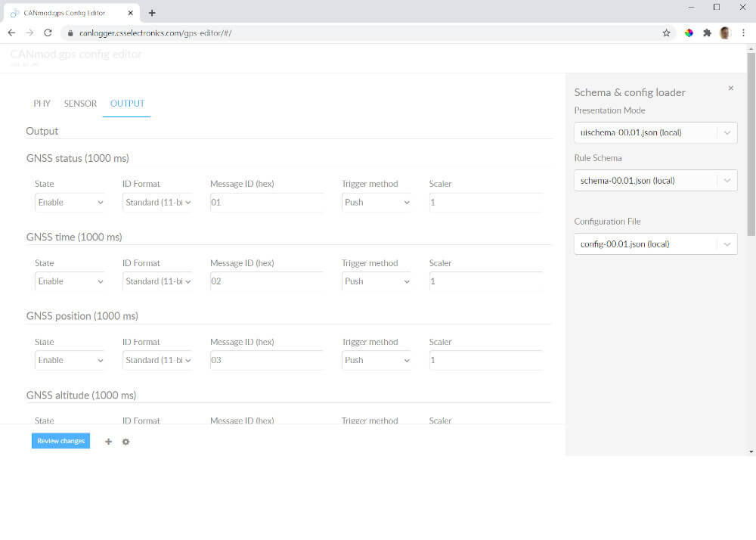Open the browser extensions puzzle icon
The image size is (756, 540).
click(707, 33)
